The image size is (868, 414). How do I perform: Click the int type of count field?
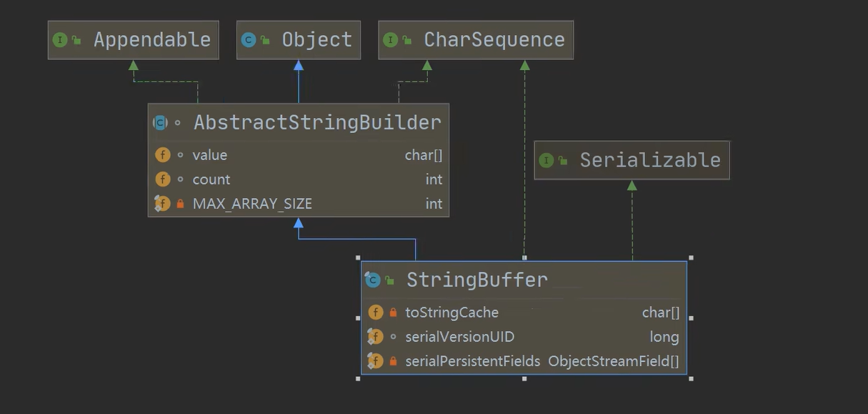tap(434, 179)
